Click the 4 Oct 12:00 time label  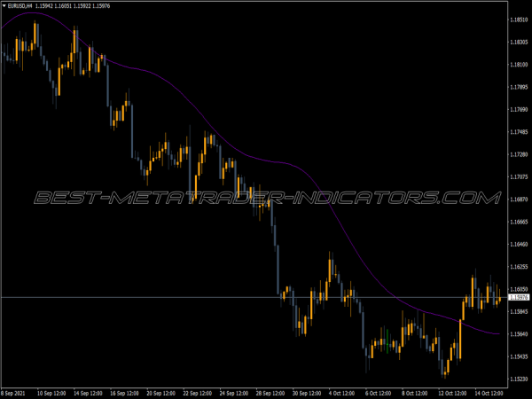341,393
